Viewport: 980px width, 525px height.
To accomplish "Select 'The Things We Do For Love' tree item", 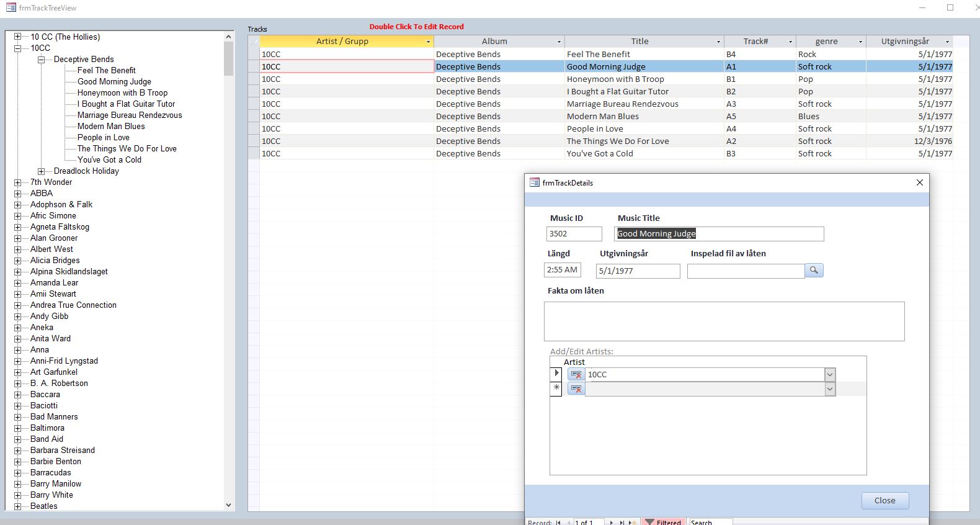I will point(127,148).
